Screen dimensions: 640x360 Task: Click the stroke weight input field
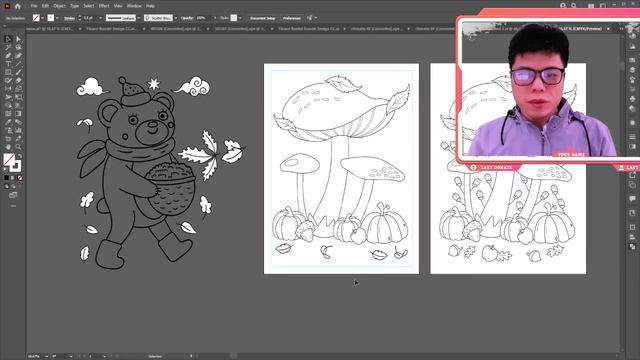[90, 18]
